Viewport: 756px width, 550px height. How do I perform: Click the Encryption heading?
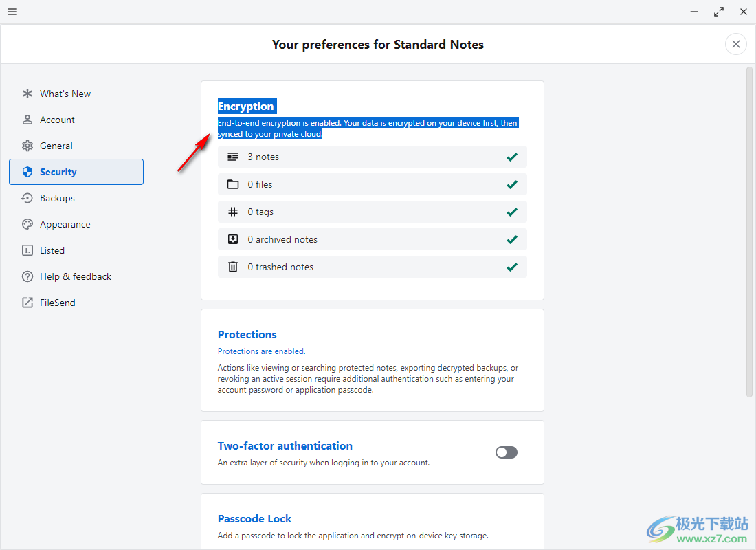246,106
